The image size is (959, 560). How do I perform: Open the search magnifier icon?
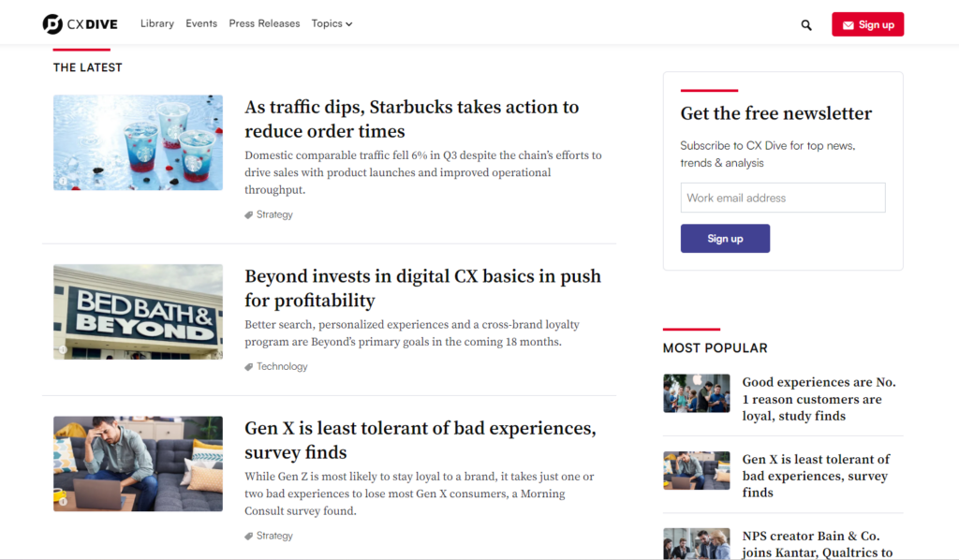click(806, 25)
